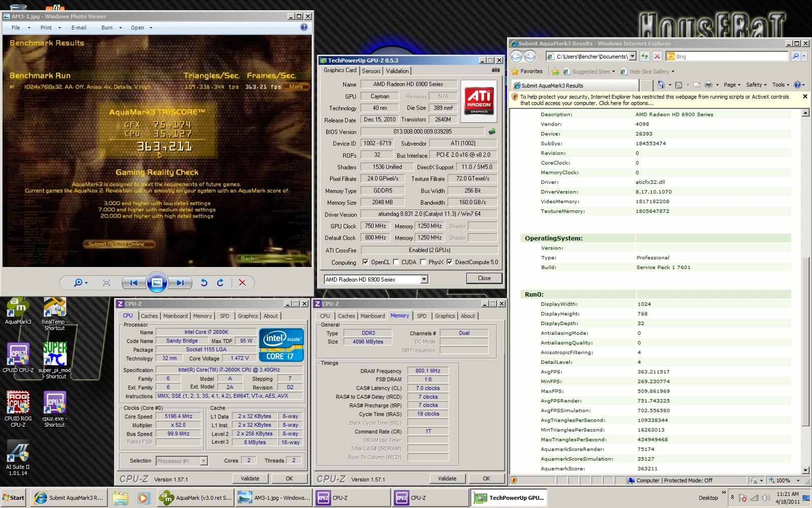Play slide show in Photo Viewer
812x508 pixels.
click(157, 283)
